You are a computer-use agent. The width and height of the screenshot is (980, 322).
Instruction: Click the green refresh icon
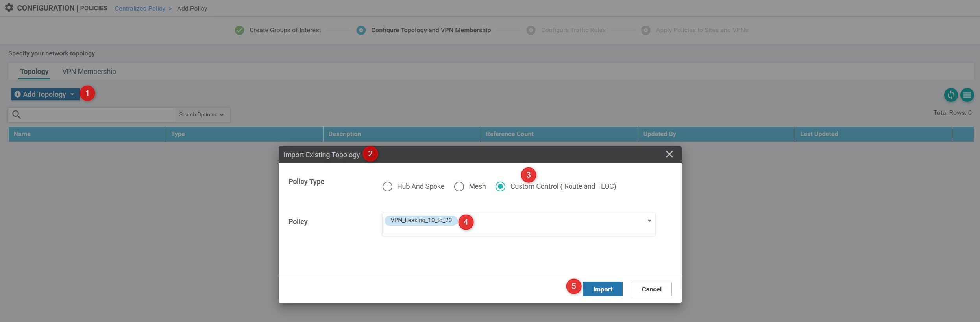(950, 95)
